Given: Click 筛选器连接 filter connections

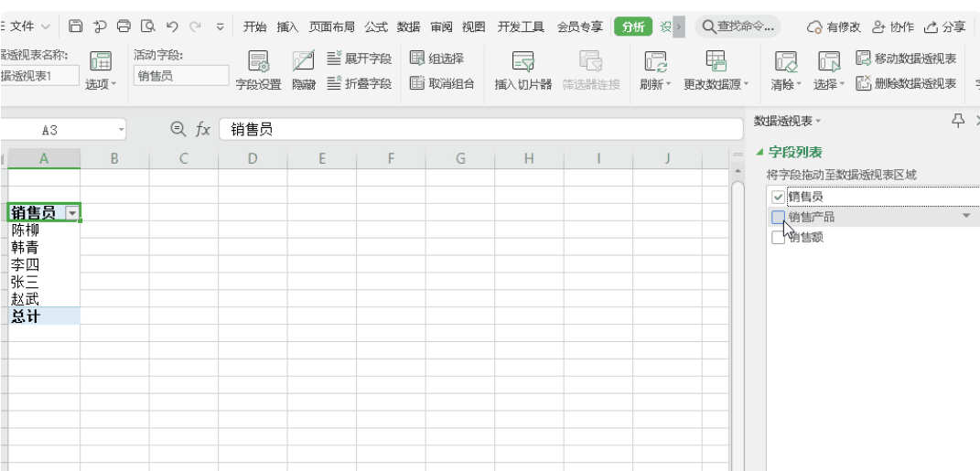Looking at the screenshot, I should [x=591, y=70].
